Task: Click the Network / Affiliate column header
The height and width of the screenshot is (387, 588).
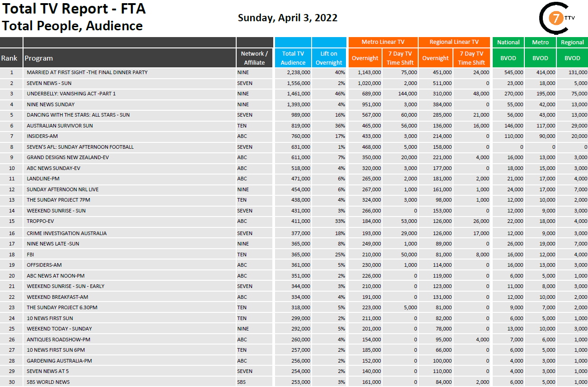Action: point(254,58)
